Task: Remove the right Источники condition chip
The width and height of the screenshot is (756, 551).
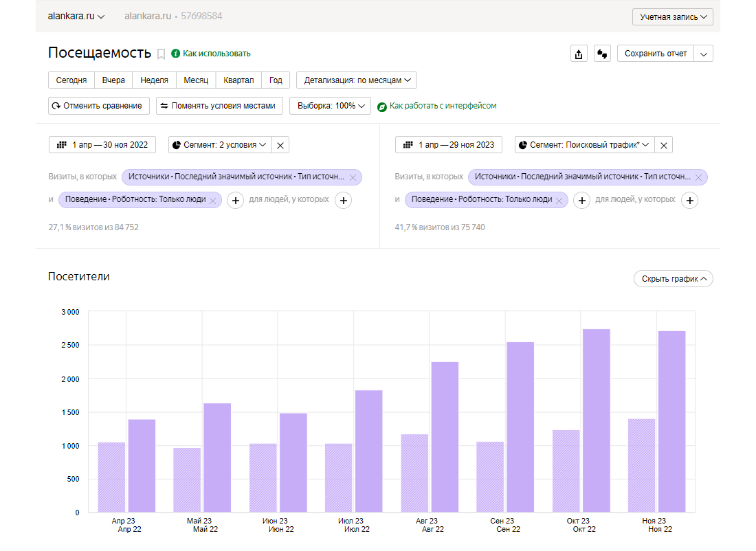Action: [699, 177]
